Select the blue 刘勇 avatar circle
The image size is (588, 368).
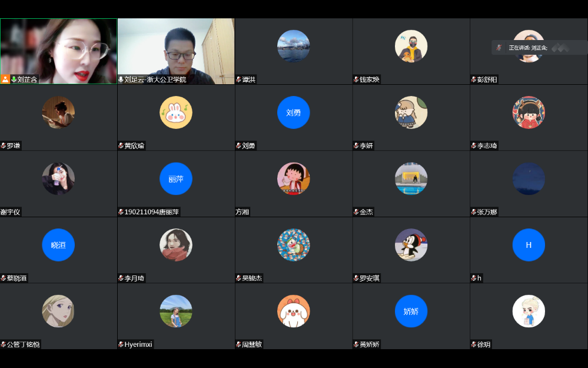[x=293, y=112]
